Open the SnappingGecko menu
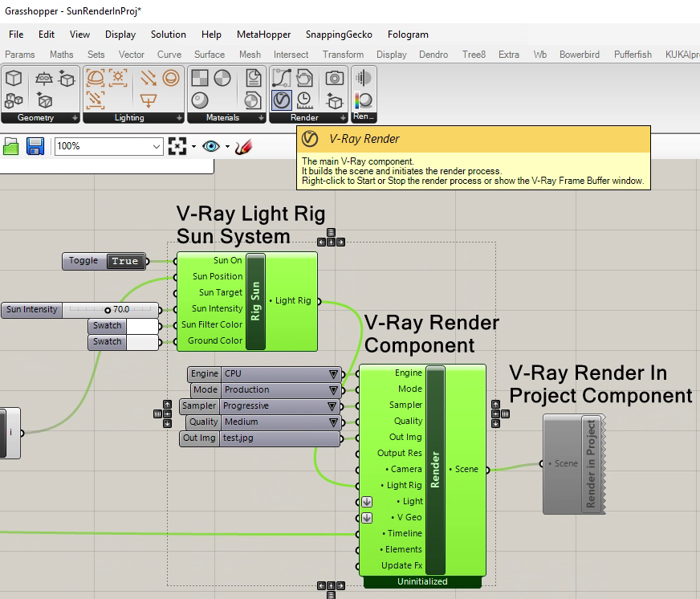This screenshot has width=700, height=599. (x=339, y=35)
